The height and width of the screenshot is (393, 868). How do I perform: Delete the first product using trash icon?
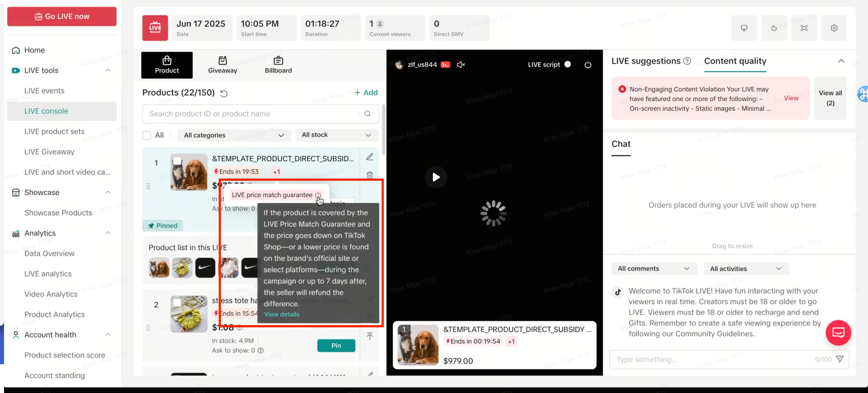coord(369,175)
